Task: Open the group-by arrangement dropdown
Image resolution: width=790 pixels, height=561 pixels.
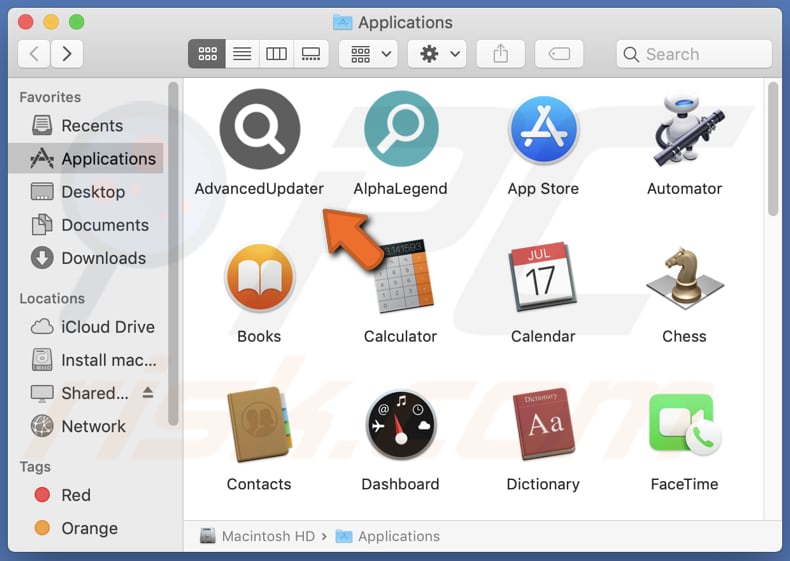Action: point(368,54)
